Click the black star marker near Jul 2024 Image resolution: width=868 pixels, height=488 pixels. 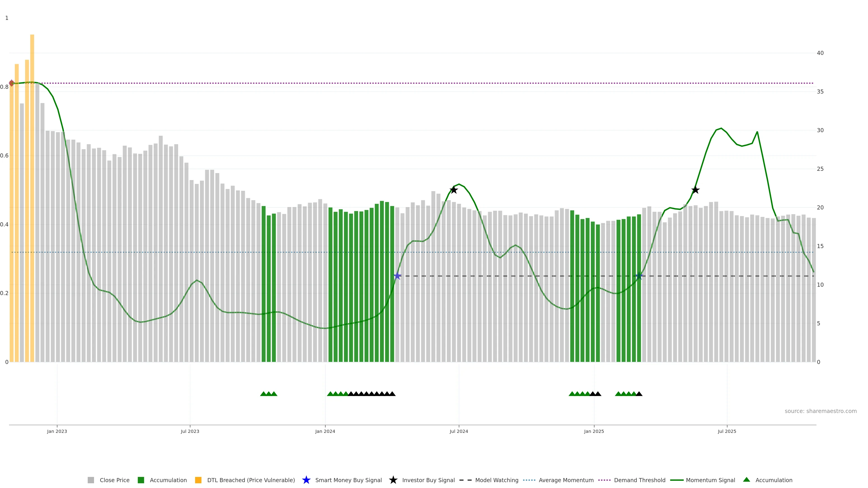pos(454,190)
